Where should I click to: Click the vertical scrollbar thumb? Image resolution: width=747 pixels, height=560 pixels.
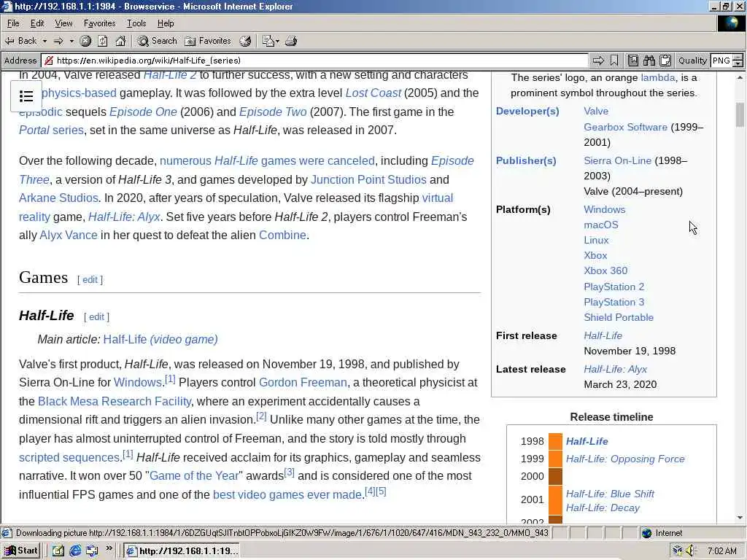pyautogui.click(x=740, y=114)
